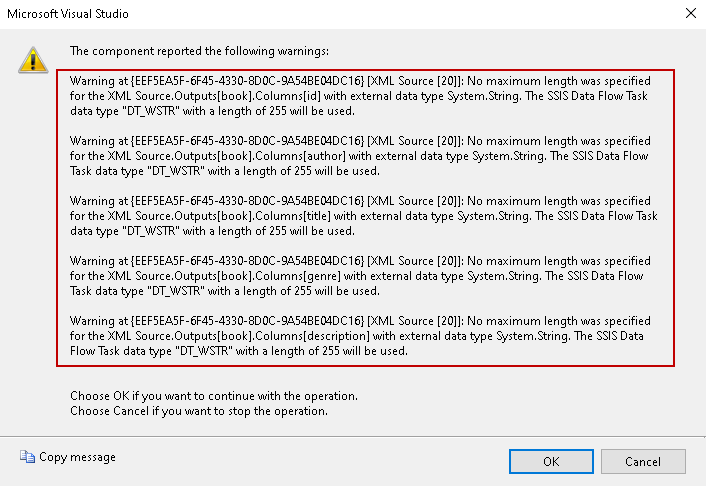Click the 'Choose Cancel if you want to stop' line
Screen dimensions: 706x486
tap(199, 410)
